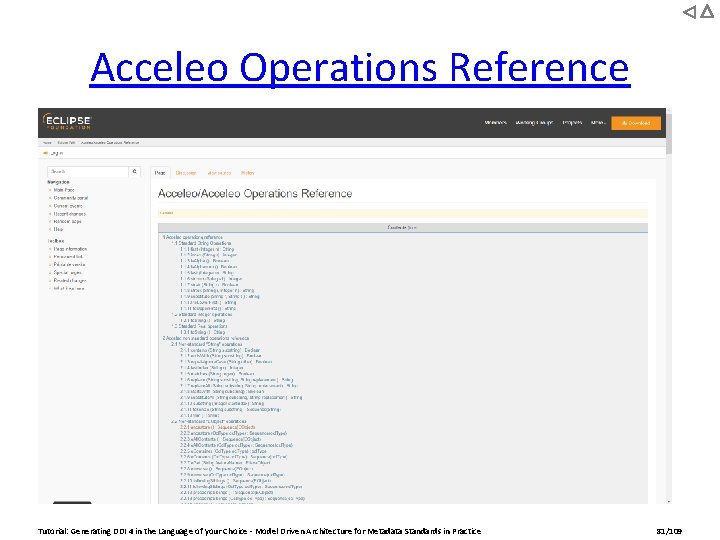720x540 pixels.
Task: Expand the More dropdown in header
Action: tap(598, 123)
